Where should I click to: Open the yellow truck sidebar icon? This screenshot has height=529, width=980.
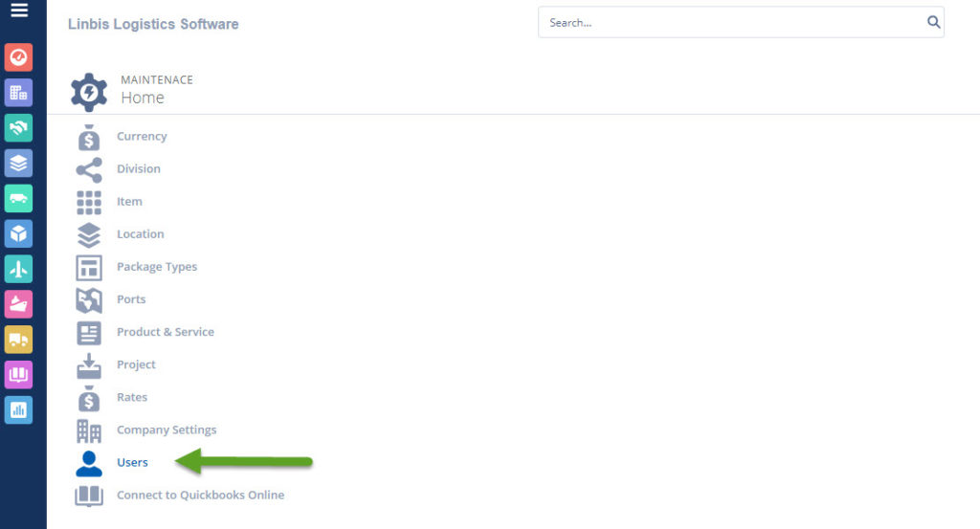[19, 340]
